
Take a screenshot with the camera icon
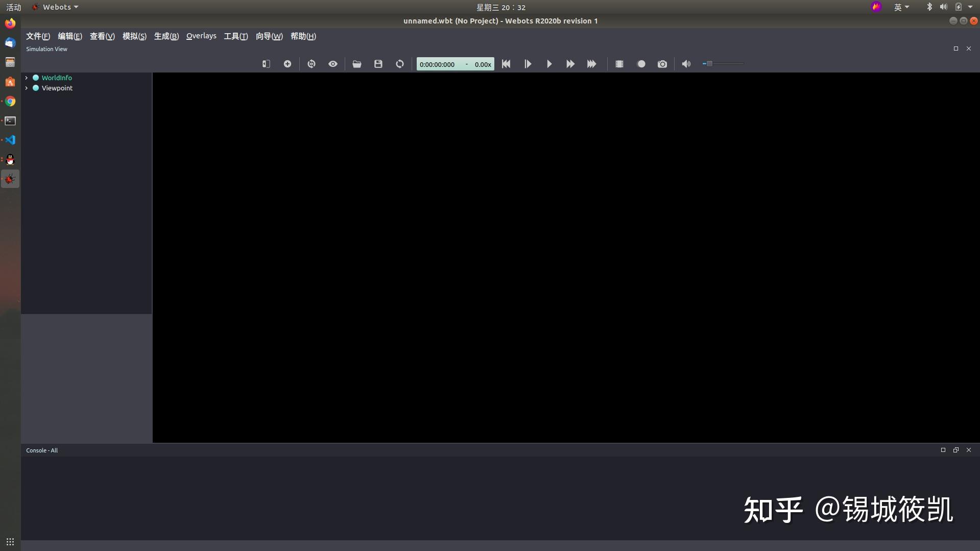662,64
